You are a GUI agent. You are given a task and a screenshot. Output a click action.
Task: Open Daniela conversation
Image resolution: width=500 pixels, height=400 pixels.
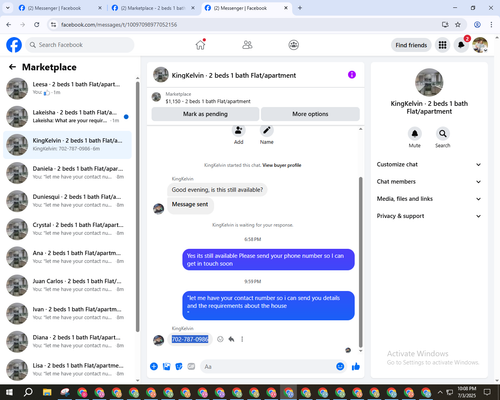coord(67,173)
